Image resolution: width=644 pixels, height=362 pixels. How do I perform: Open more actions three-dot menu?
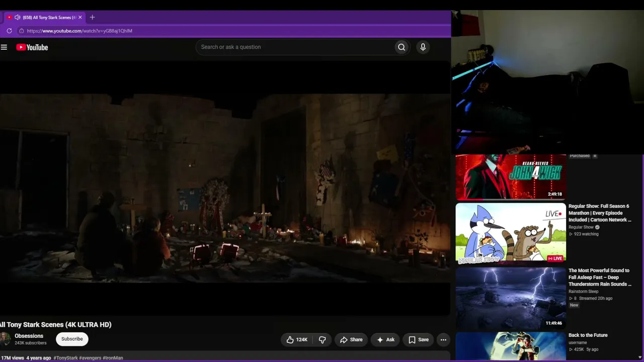point(443,340)
